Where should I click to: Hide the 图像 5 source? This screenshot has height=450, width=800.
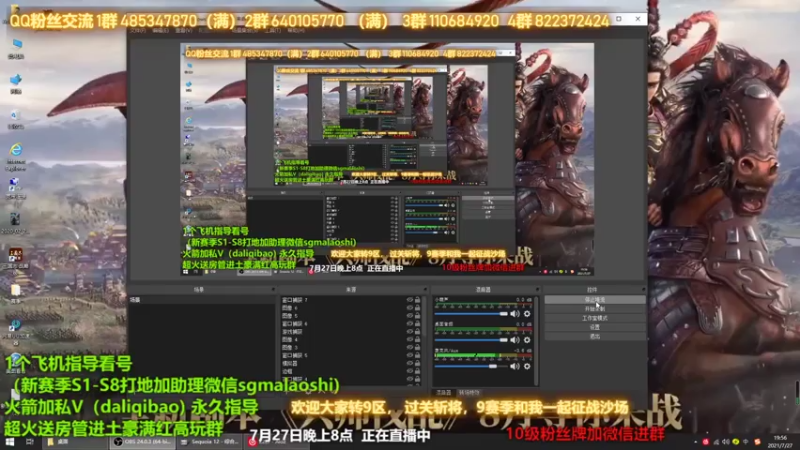(x=410, y=315)
